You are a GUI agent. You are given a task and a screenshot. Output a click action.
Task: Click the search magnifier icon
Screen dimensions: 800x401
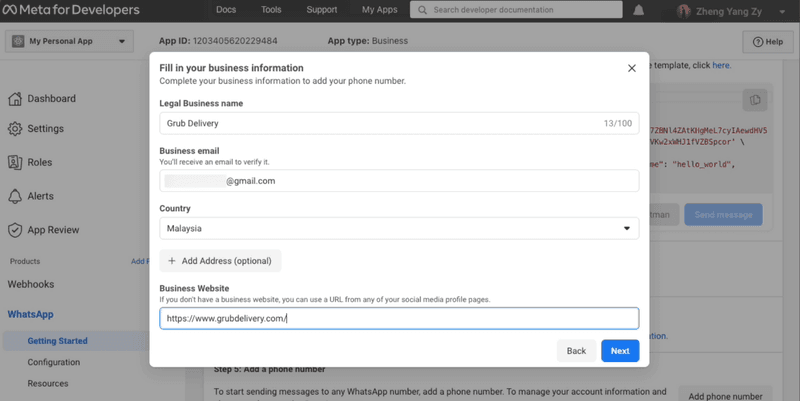pos(422,10)
